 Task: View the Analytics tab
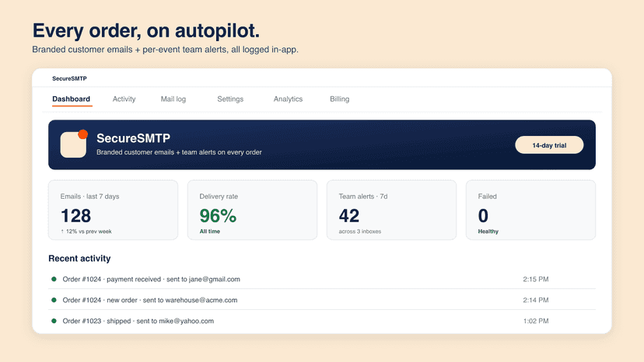pyautogui.click(x=288, y=99)
